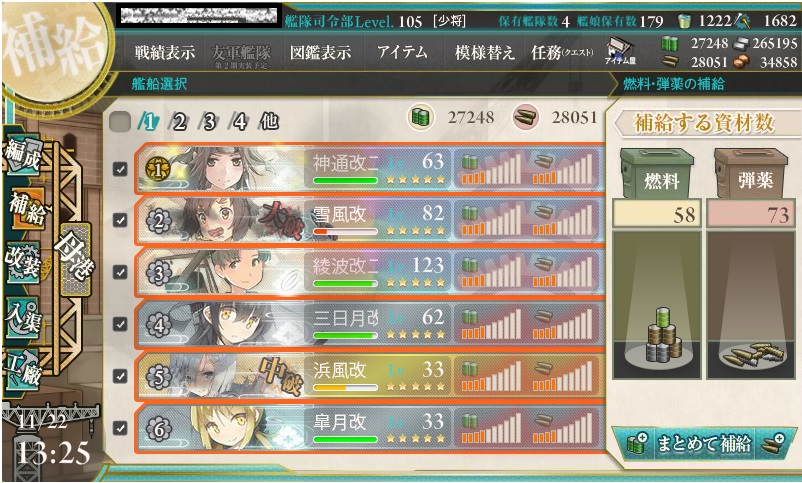Image resolution: width=802 pixels, height=483 pixels.
Task: Return to 母港 home port button
Action: coord(75,259)
